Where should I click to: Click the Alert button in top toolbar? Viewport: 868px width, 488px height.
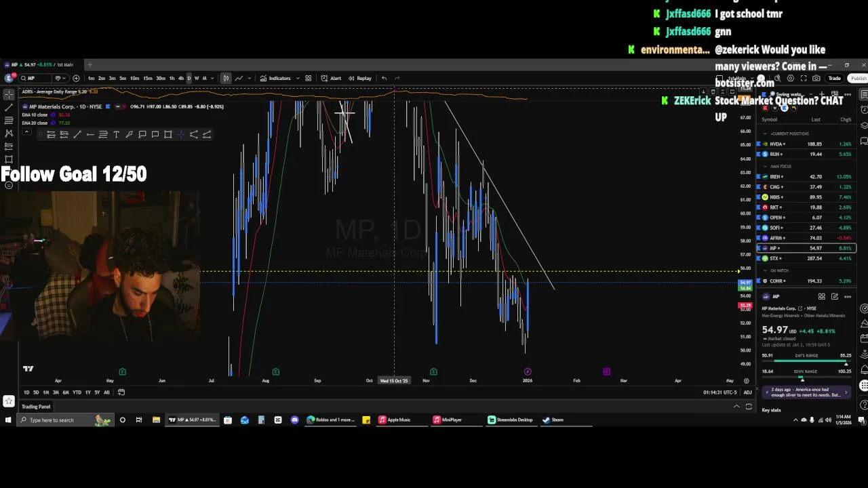(332, 78)
